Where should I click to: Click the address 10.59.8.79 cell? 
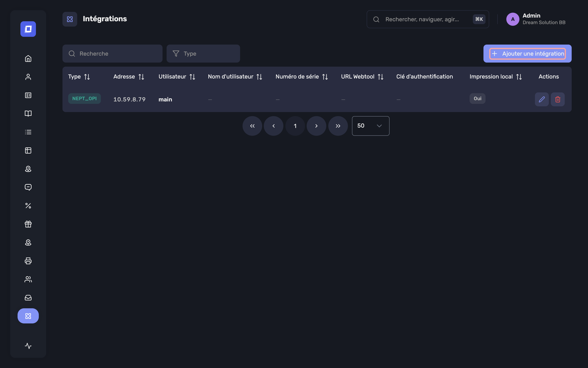point(129,99)
